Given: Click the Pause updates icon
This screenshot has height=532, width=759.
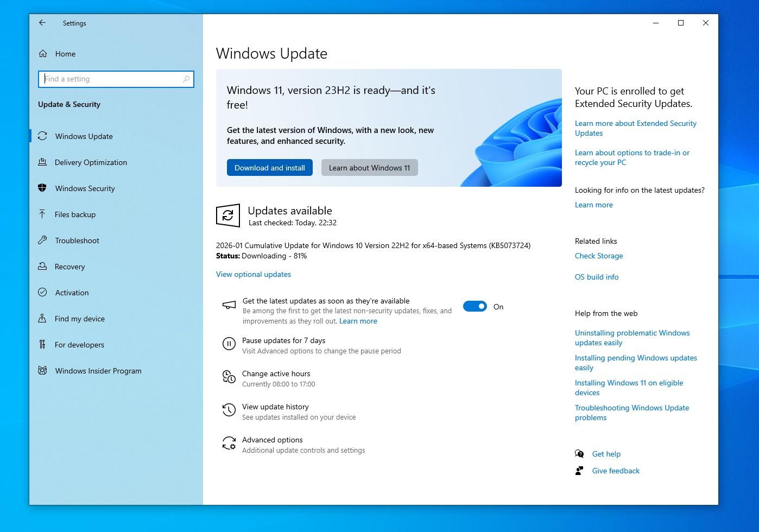Looking at the screenshot, I should click(229, 344).
